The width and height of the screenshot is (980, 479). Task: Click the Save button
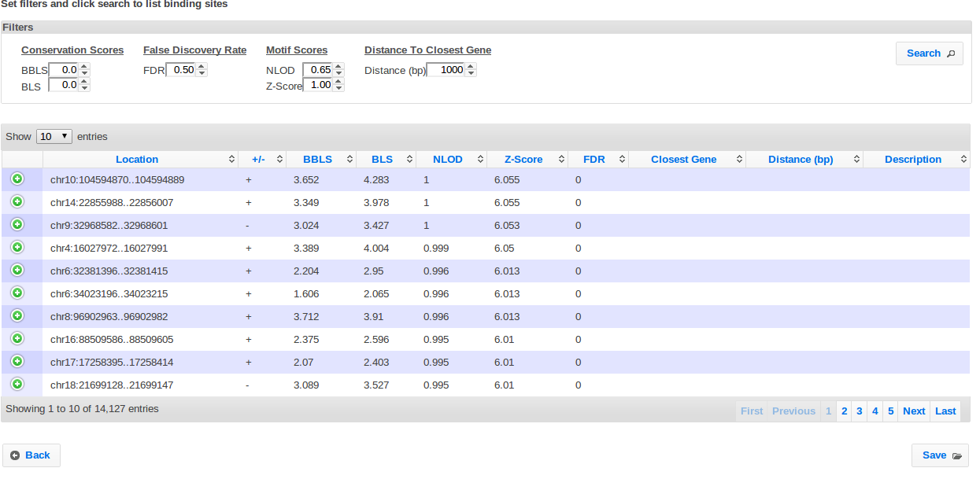click(x=940, y=455)
